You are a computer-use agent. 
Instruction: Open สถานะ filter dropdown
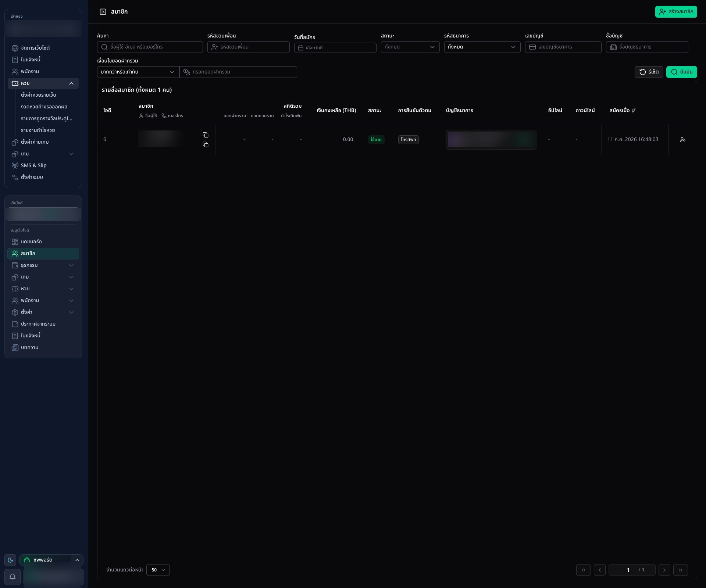(x=410, y=47)
